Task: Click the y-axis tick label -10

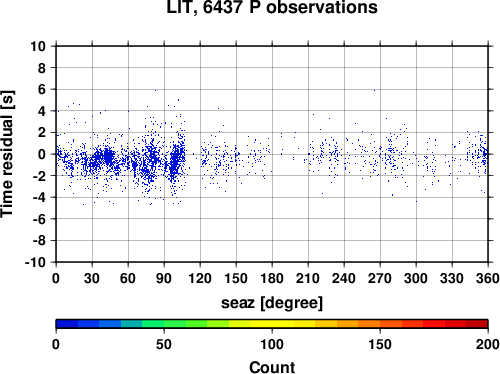Action: pyautogui.click(x=36, y=262)
